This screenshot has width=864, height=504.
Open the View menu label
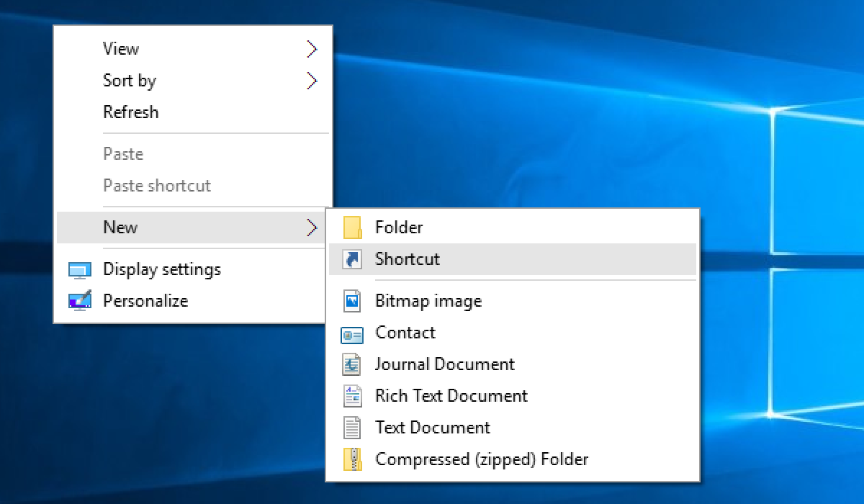tap(121, 49)
